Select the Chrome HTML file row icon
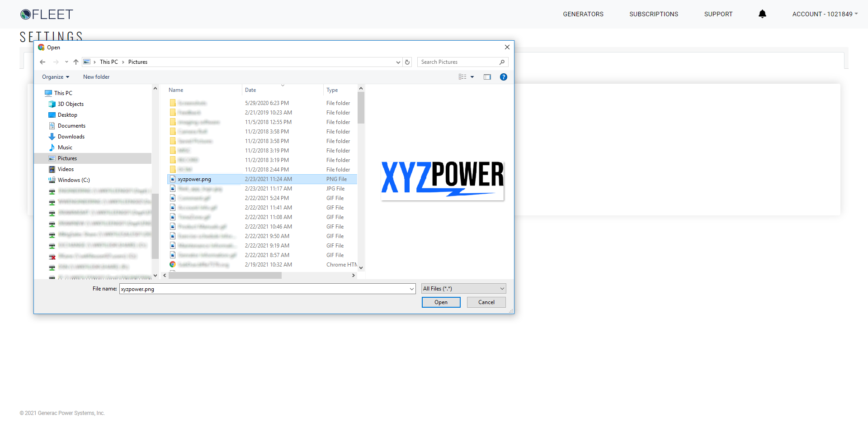The image size is (868, 424). (x=173, y=265)
